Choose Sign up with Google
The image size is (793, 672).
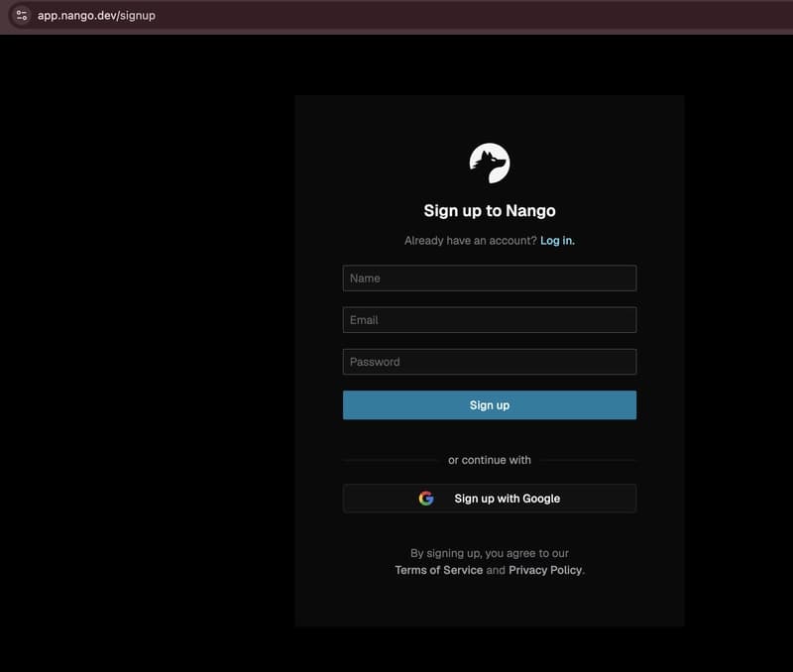[x=489, y=499]
